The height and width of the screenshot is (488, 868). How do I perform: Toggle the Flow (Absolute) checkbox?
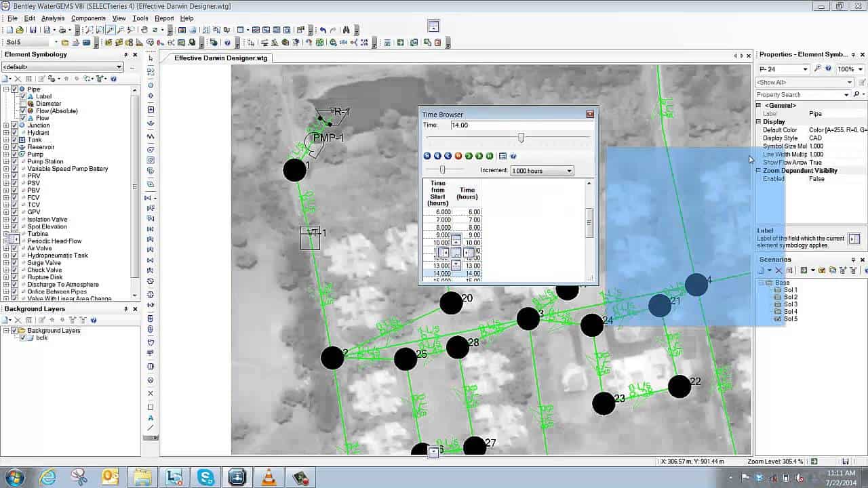click(22, 111)
